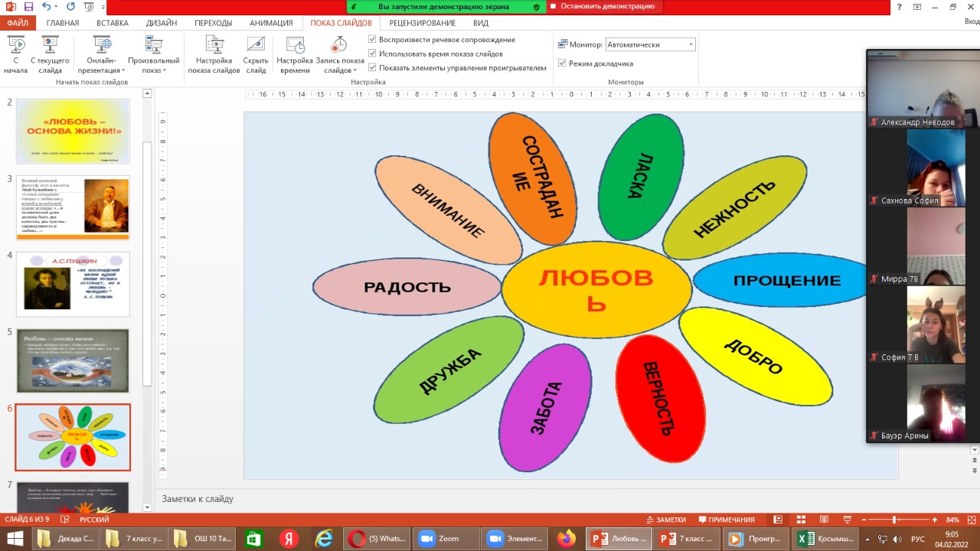Select slide 4 thumbnail about Pushkin

[73, 284]
